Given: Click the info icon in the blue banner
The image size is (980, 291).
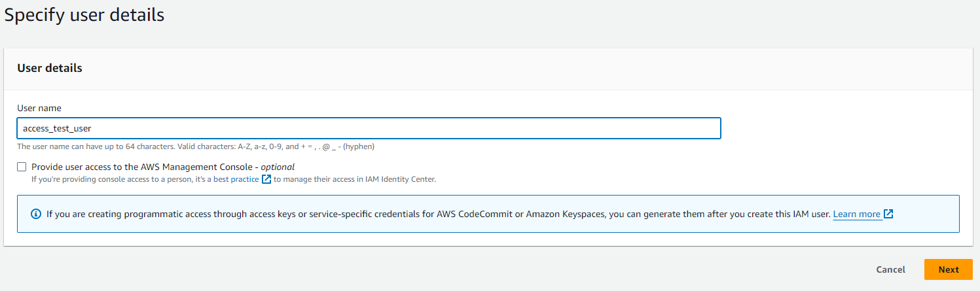Looking at the screenshot, I should pos(36,214).
